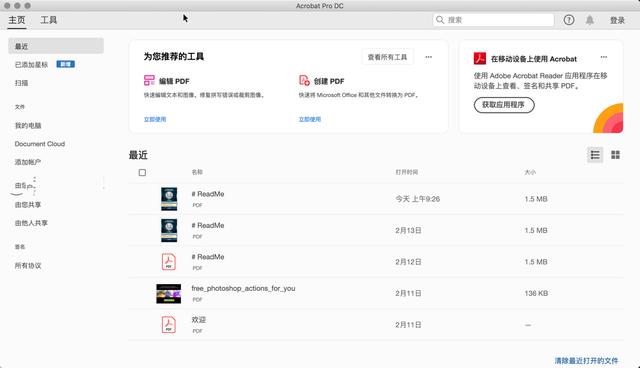This screenshot has height=368, width=640.
Task: Select the 编辑 PDF tool icon
Action: click(x=149, y=80)
